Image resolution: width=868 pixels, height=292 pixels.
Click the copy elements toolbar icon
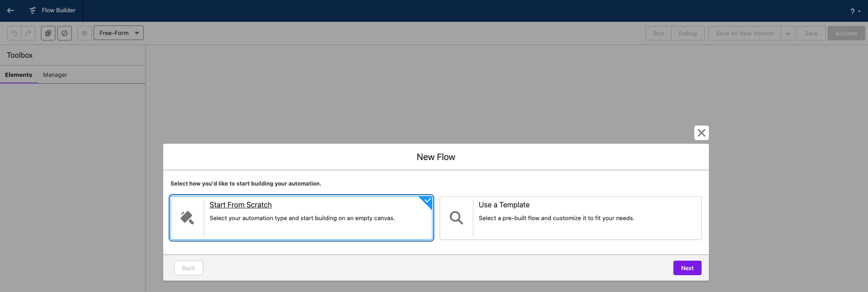click(x=48, y=33)
